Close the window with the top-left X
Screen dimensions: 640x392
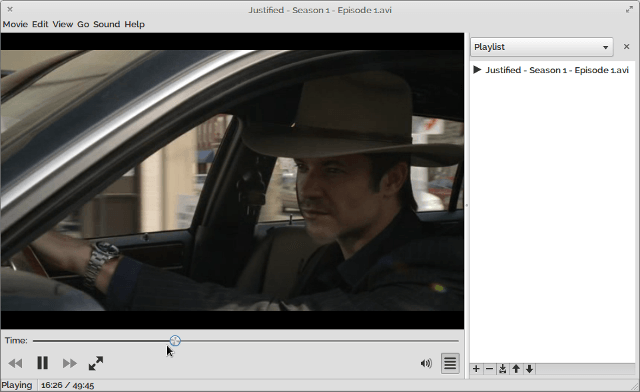(10, 9)
